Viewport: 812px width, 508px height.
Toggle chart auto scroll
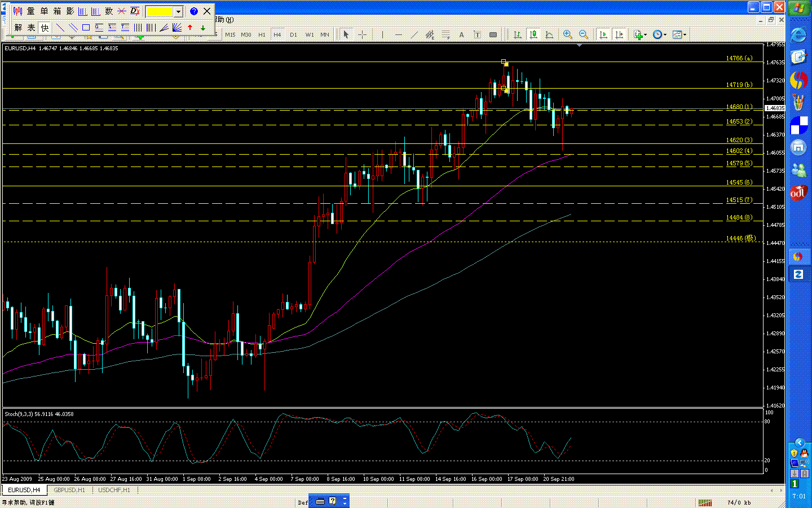603,35
